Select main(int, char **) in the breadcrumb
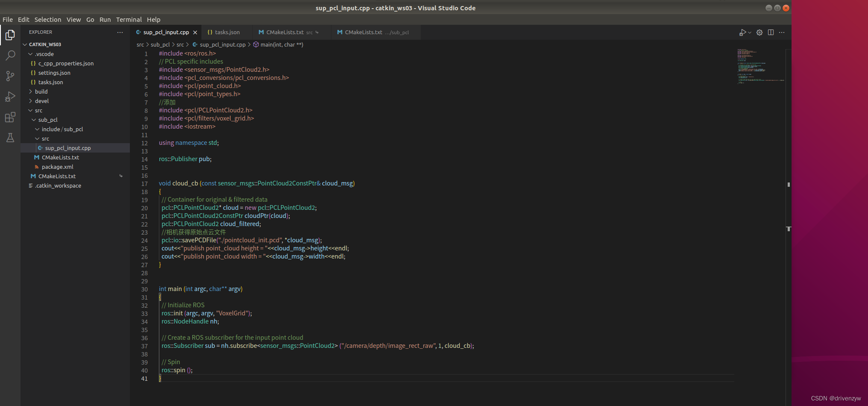868x406 pixels. (282, 44)
